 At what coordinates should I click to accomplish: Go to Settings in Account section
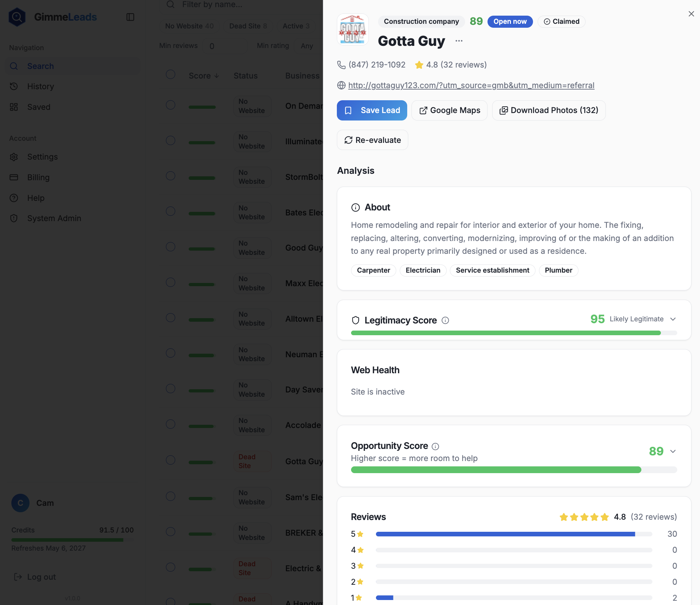(x=73, y=157)
